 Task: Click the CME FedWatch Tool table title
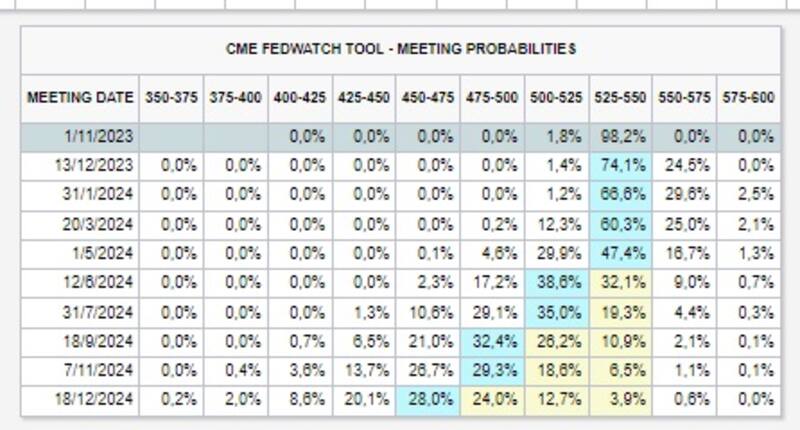tap(400, 48)
